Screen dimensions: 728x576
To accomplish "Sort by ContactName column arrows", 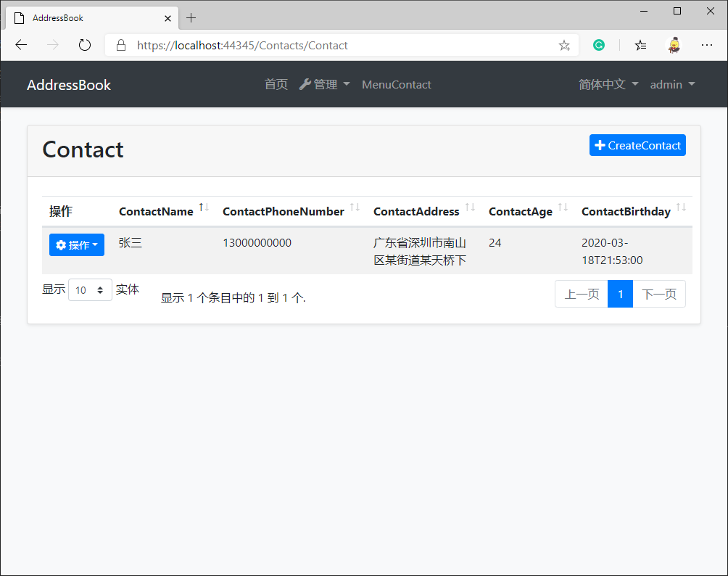I will coord(204,207).
